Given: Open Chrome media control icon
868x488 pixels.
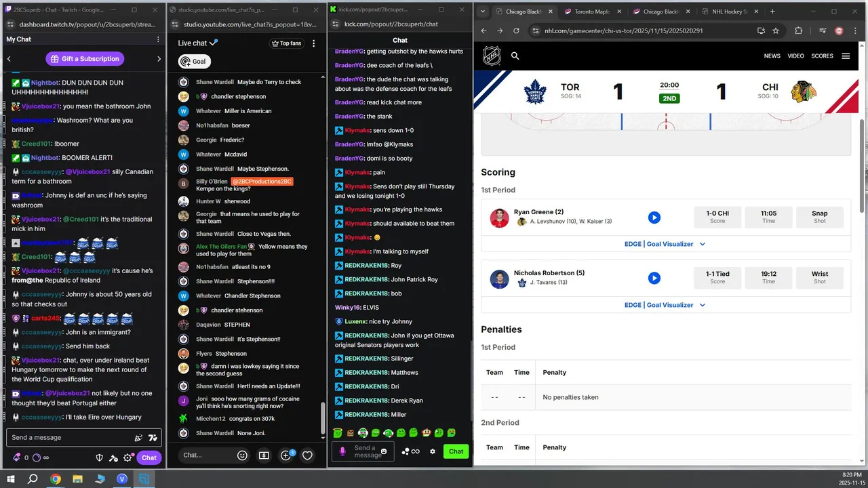Looking at the screenshot, I should 822,30.
